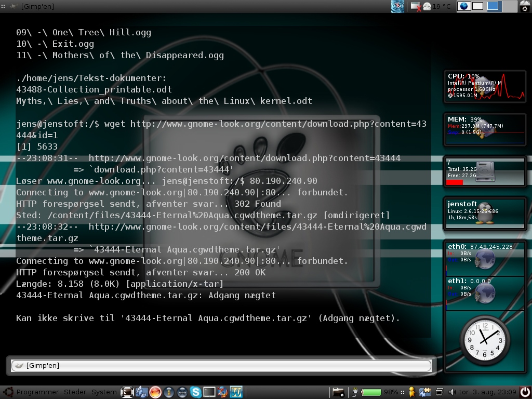Click the '302 Found' response text
The height and width of the screenshot is (399, 532).
(258, 204)
